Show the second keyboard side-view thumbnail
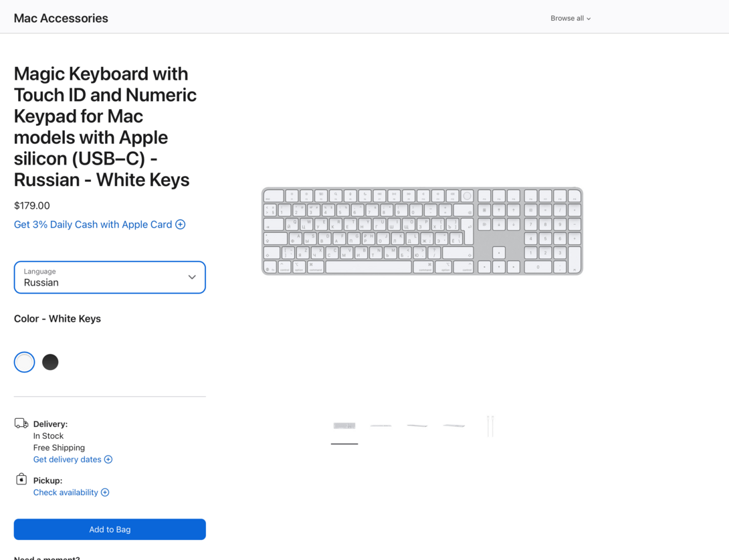 381,426
